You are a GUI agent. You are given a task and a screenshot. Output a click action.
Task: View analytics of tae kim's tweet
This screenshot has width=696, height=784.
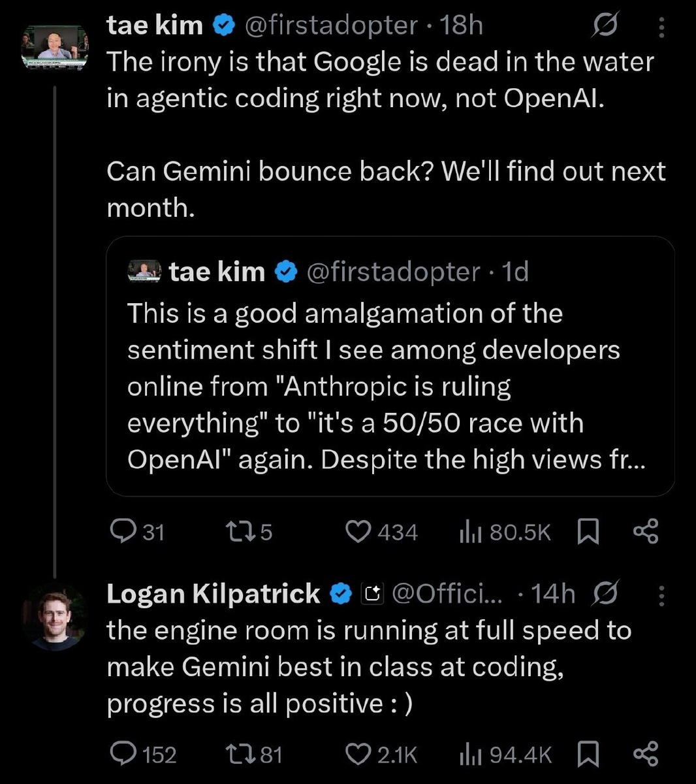click(x=470, y=533)
